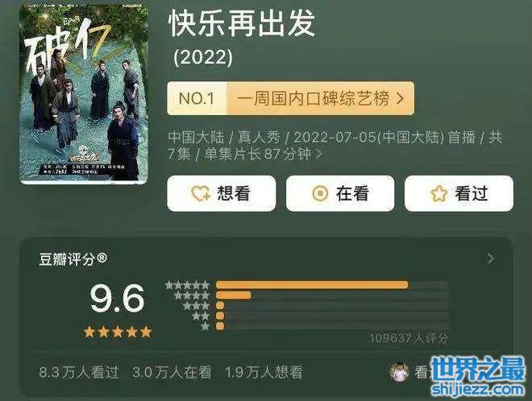532x401 pixels.
Task: Mark show as 在看
Action: (x=340, y=193)
